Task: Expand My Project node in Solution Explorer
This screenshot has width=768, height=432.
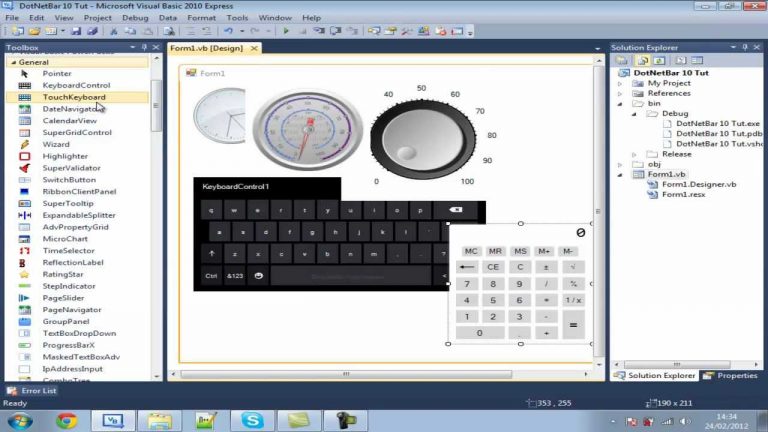Action: (620, 84)
